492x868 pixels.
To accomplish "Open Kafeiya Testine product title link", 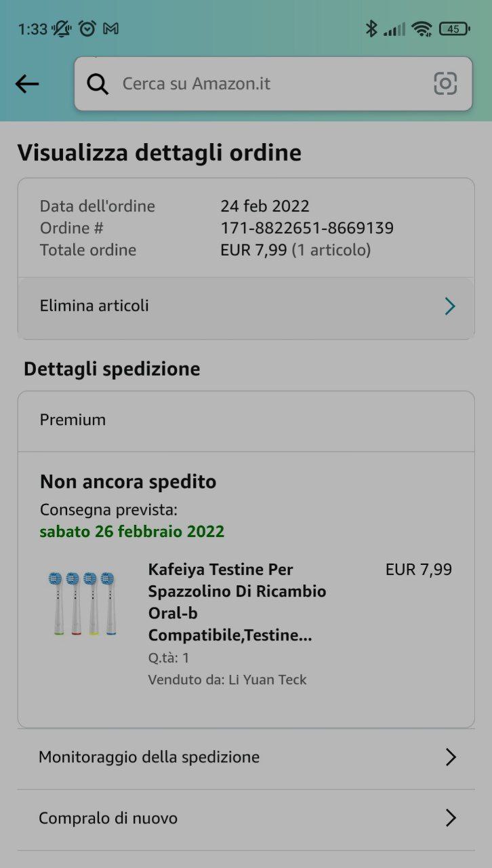I will (237, 602).
